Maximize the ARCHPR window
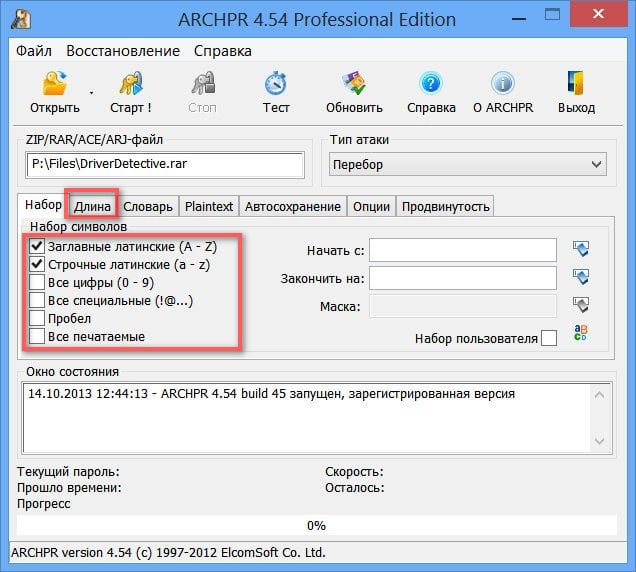 (552, 15)
